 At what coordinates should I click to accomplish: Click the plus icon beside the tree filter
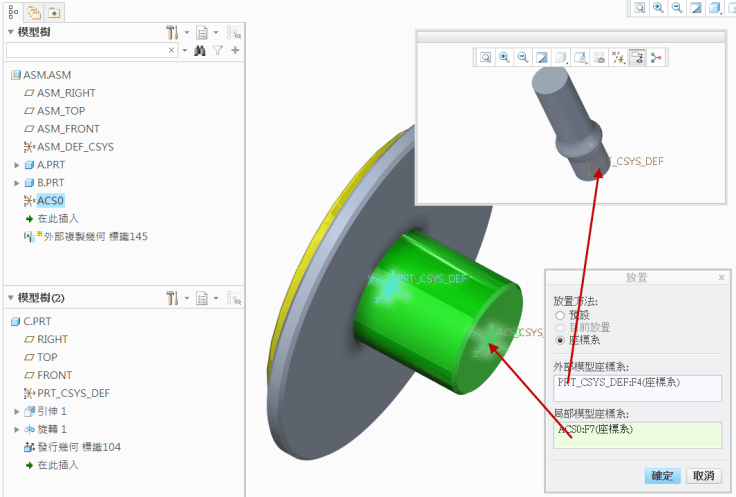coord(235,50)
